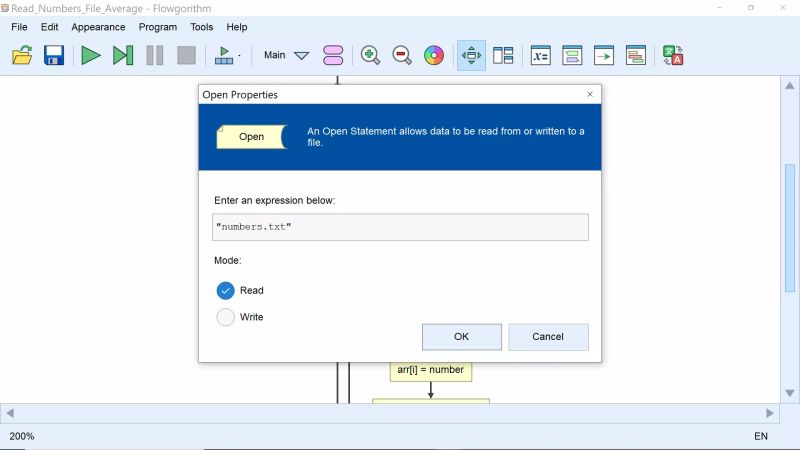This screenshot has width=800, height=450.
Task: Click the horizontal scrollbar right arrow
Action: point(770,413)
